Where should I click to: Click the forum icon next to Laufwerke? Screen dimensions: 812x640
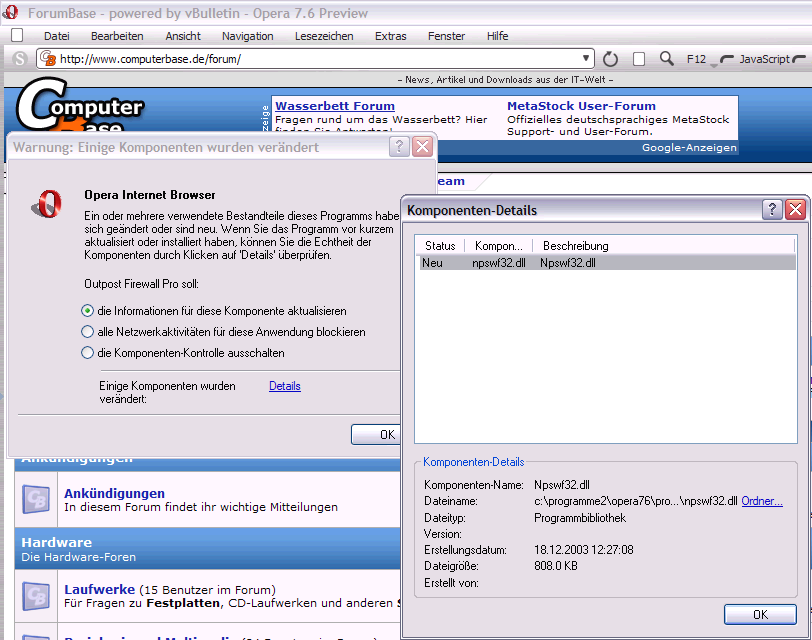click(x=36, y=595)
